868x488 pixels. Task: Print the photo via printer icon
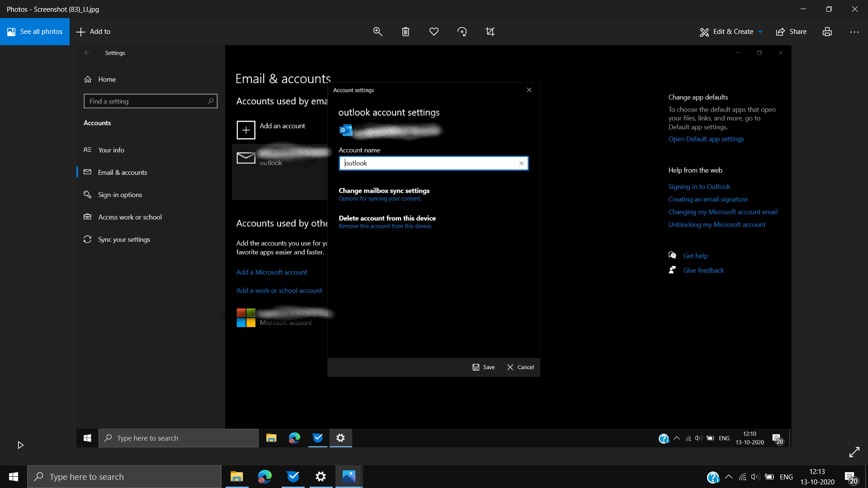pyautogui.click(x=827, y=32)
